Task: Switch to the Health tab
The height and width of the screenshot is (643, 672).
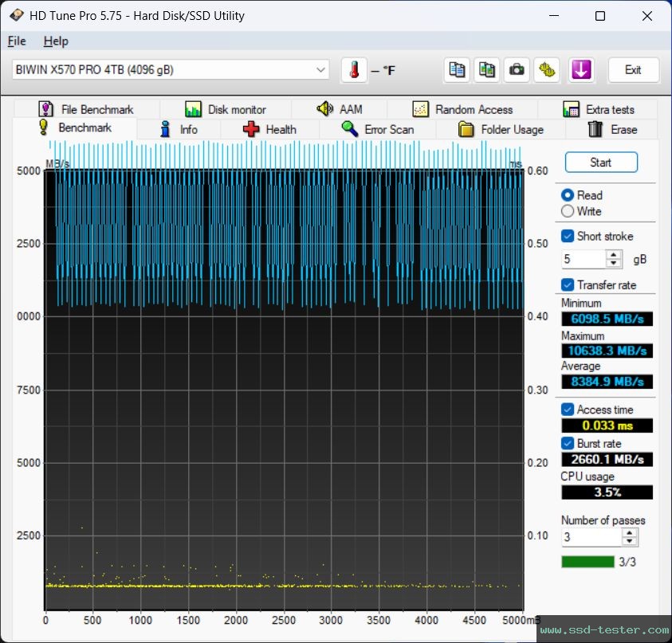Action: (x=269, y=129)
